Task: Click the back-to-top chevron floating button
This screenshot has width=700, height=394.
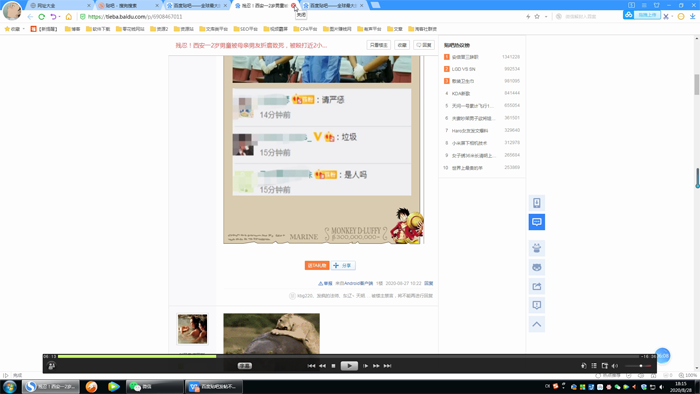Action: coord(537,324)
